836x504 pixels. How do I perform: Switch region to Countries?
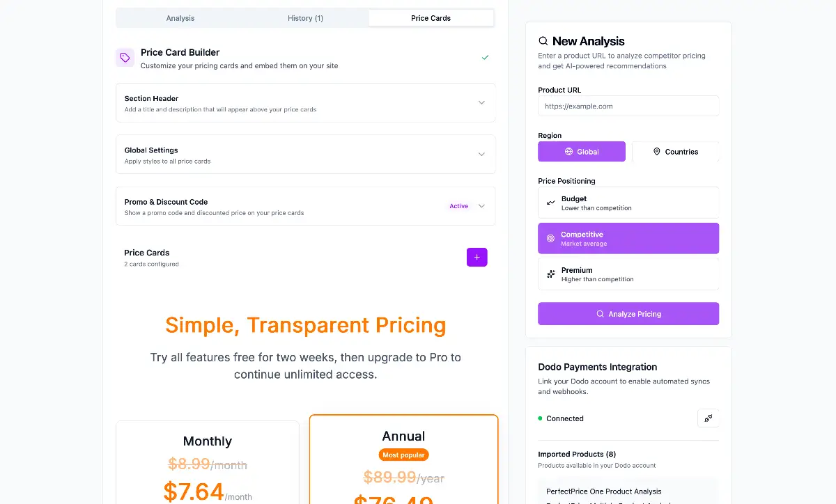pos(675,152)
